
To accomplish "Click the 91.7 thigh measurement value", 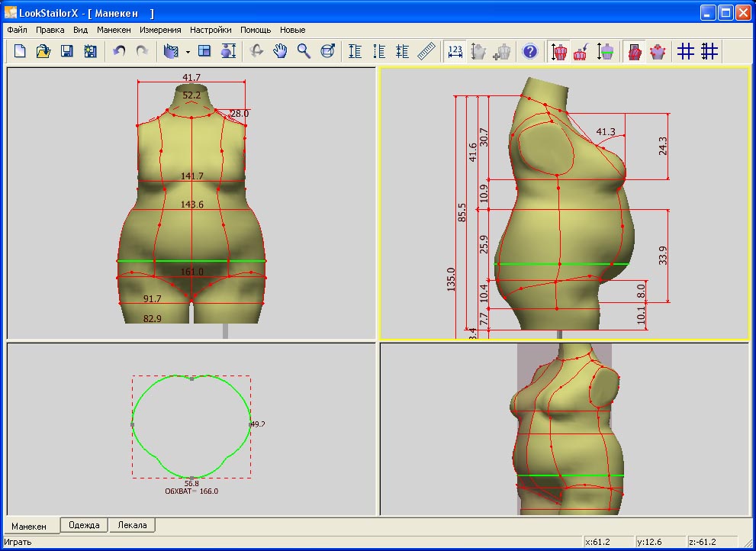I will point(153,299).
